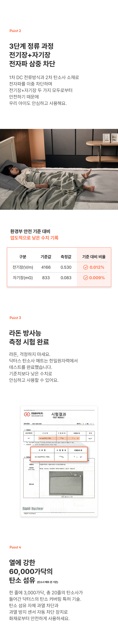Click the Hanil Nuclear wordmark at report bottom
Screen dimensions: 118x644
pyautogui.click(x=33, y=508)
